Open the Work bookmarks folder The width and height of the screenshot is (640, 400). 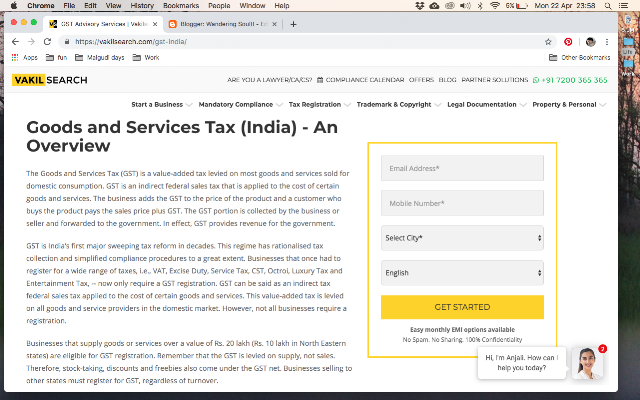(x=146, y=58)
